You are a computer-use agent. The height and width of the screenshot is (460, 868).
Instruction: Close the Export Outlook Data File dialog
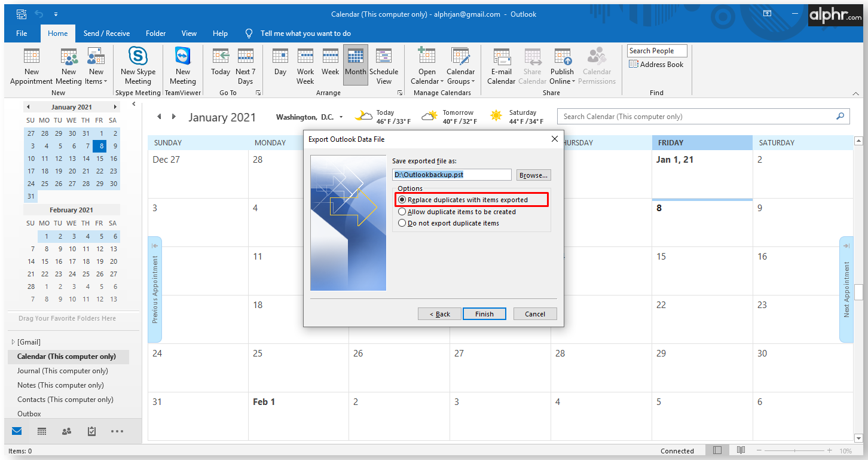(x=554, y=139)
